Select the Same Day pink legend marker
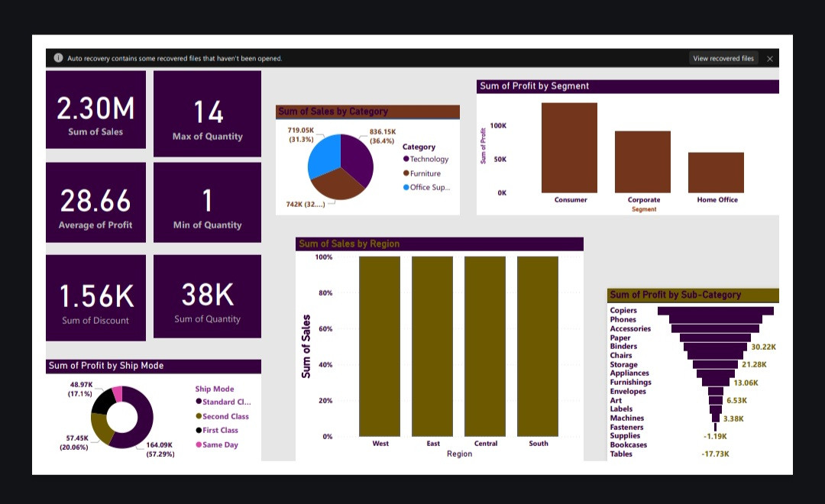The image size is (825, 504). pos(199,444)
